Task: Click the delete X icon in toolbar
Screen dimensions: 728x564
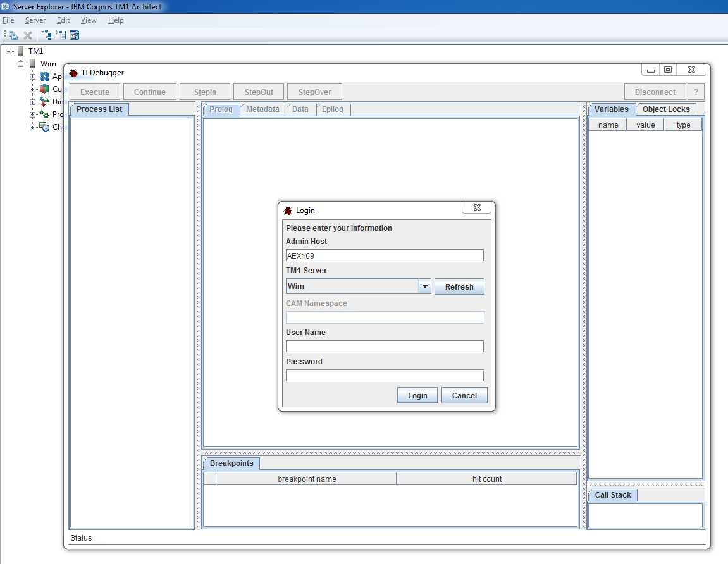Action: coord(28,35)
